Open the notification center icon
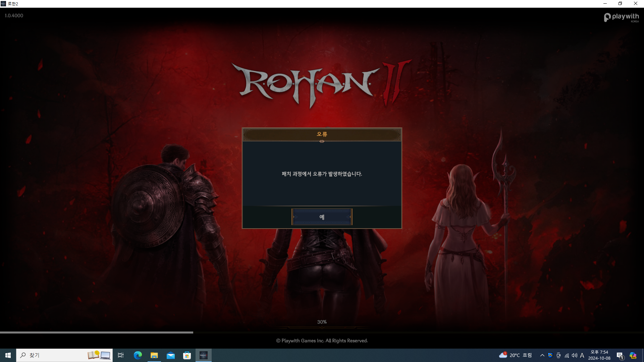The image size is (644, 362). click(x=620, y=355)
